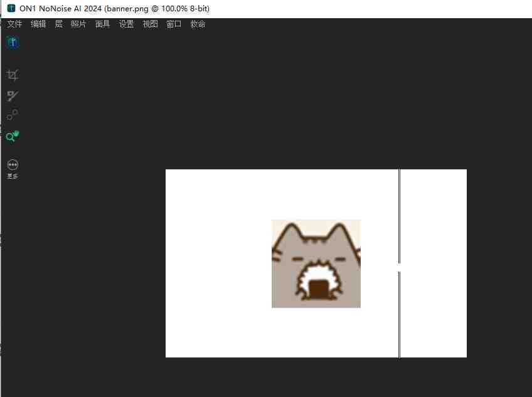Click the cat picture on the canvas
Viewport: 532px width, 397px height.
point(316,263)
